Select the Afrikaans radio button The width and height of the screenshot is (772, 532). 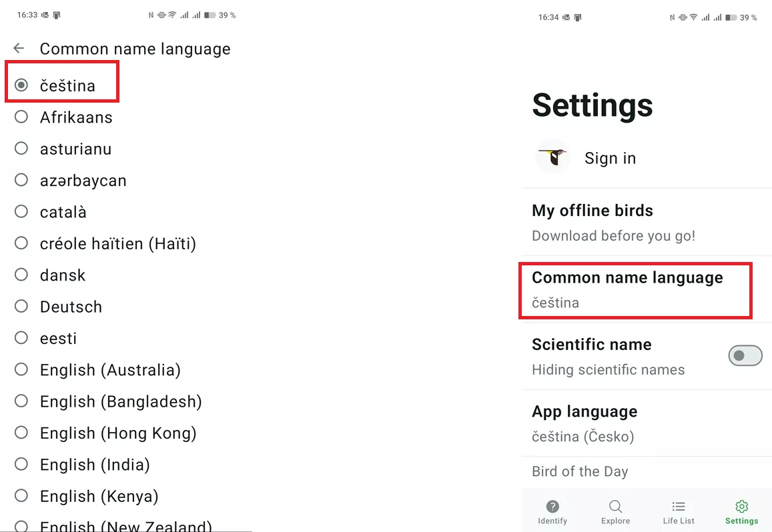click(21, 117)
